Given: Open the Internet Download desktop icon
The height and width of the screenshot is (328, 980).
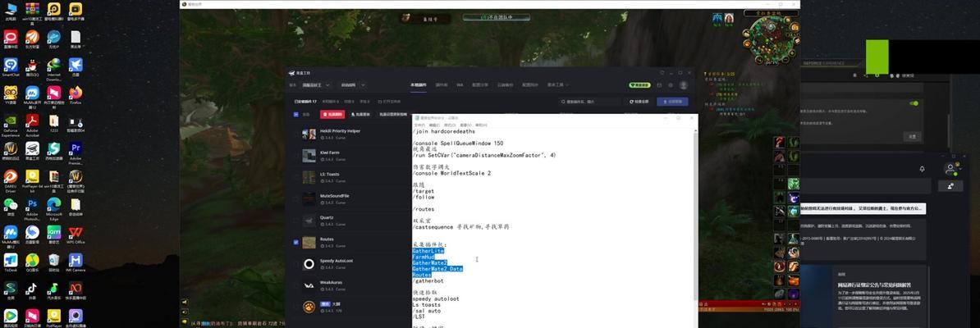Looking at the screenshot, I should pyautogui.click(x=53, y=66).
